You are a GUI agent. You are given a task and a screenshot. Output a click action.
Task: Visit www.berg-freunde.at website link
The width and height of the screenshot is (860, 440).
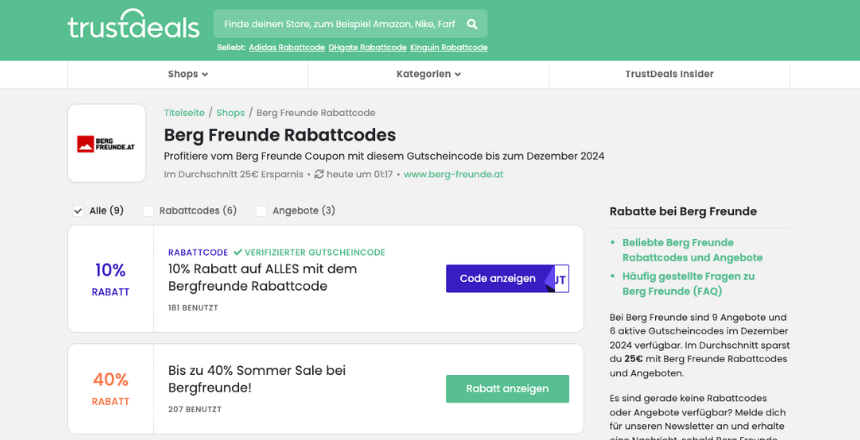(454, 174)
